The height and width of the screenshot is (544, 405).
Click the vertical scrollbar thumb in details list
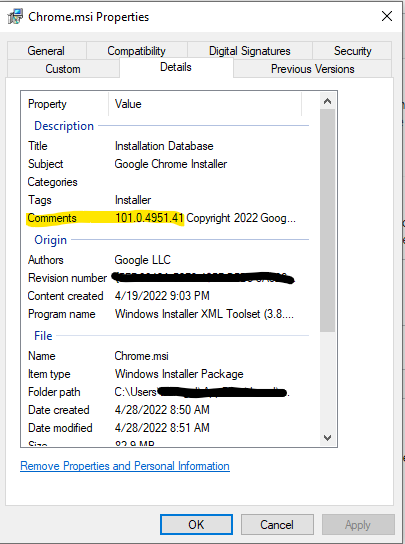click(x=327, y=221)
